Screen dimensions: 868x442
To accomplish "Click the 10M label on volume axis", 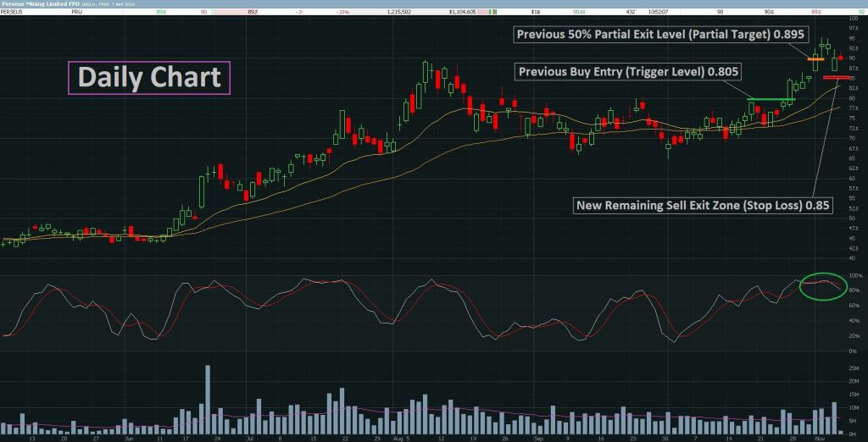I will tap(855, 407).
